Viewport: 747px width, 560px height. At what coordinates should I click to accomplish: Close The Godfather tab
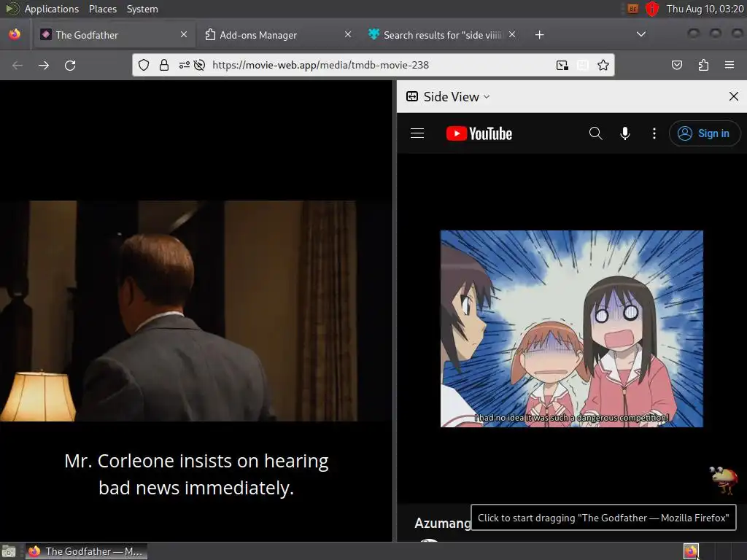pos(184,34)
